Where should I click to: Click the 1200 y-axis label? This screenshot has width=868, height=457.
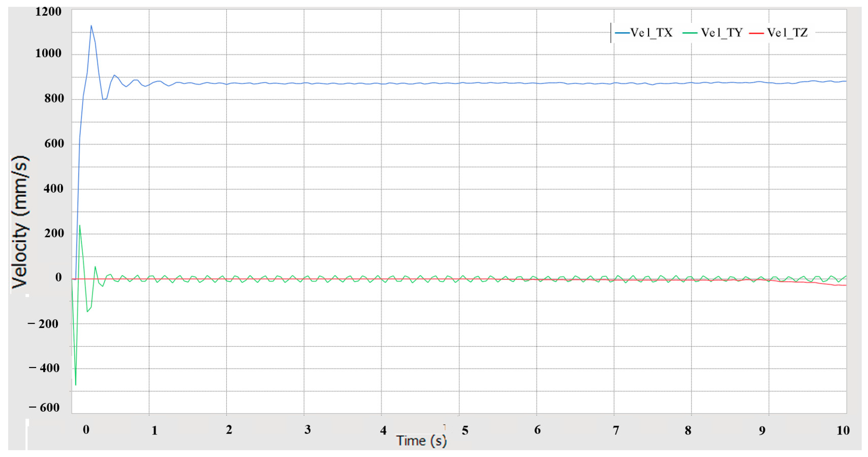click(48, 12)
